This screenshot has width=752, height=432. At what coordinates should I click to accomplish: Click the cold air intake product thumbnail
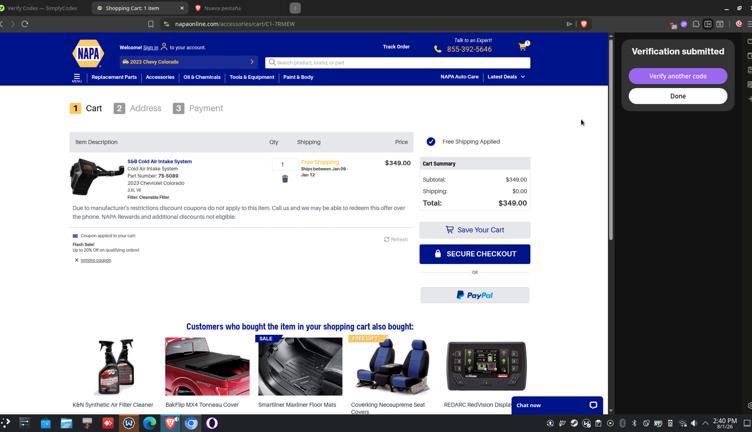(x=97, y=176)
